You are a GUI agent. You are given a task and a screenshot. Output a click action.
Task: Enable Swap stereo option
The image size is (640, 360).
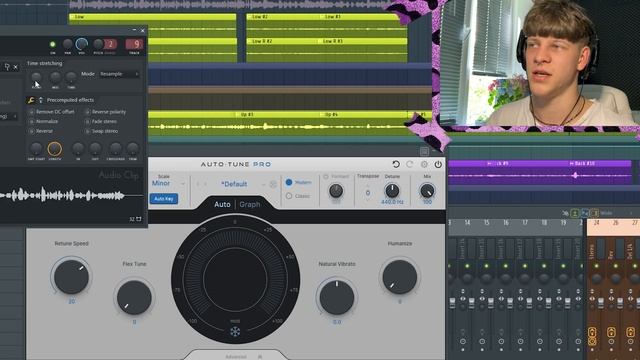[87, 131]
